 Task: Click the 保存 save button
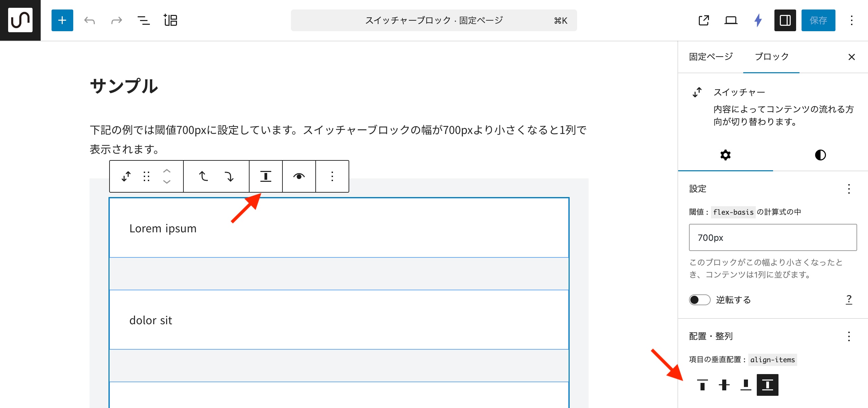coord(818,20)
